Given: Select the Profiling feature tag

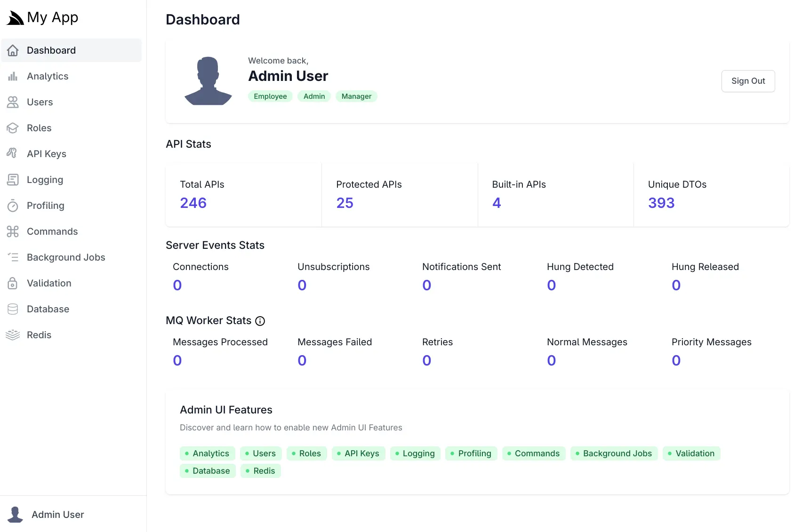Looking at the screenshot, I should coord(471,453).
